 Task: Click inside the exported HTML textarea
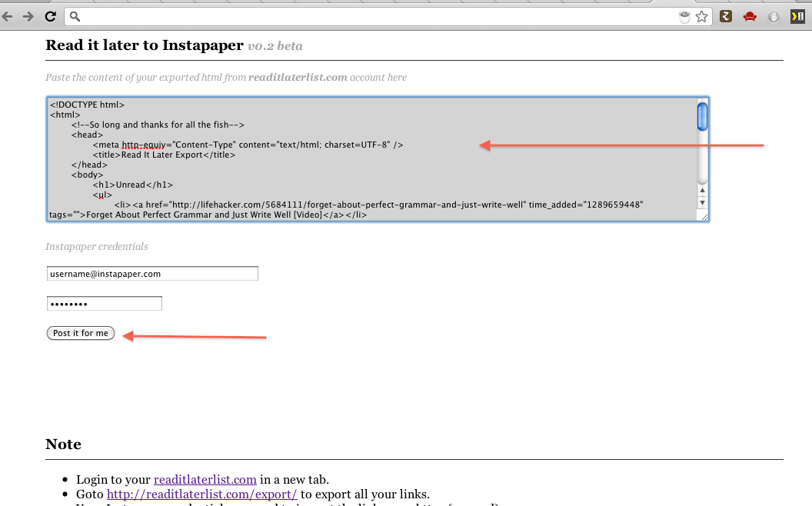pos(378,159)
